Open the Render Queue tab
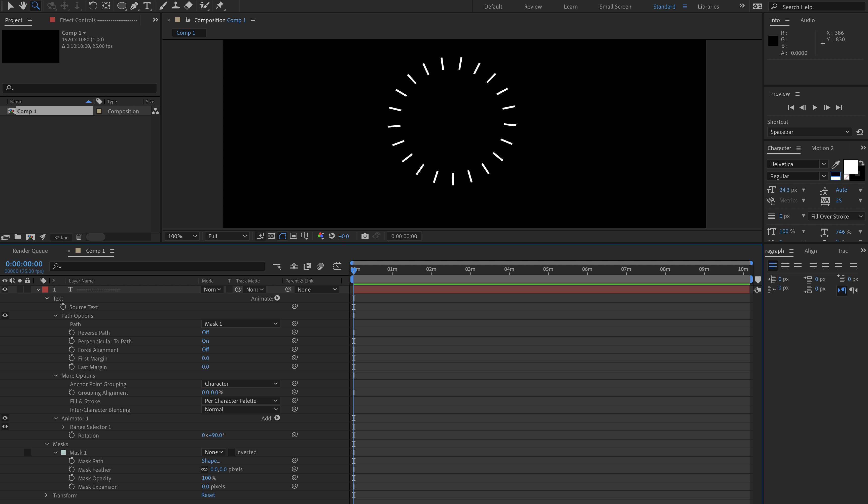The height and width of the screenshot is (504, 868). tap(30, 251)
